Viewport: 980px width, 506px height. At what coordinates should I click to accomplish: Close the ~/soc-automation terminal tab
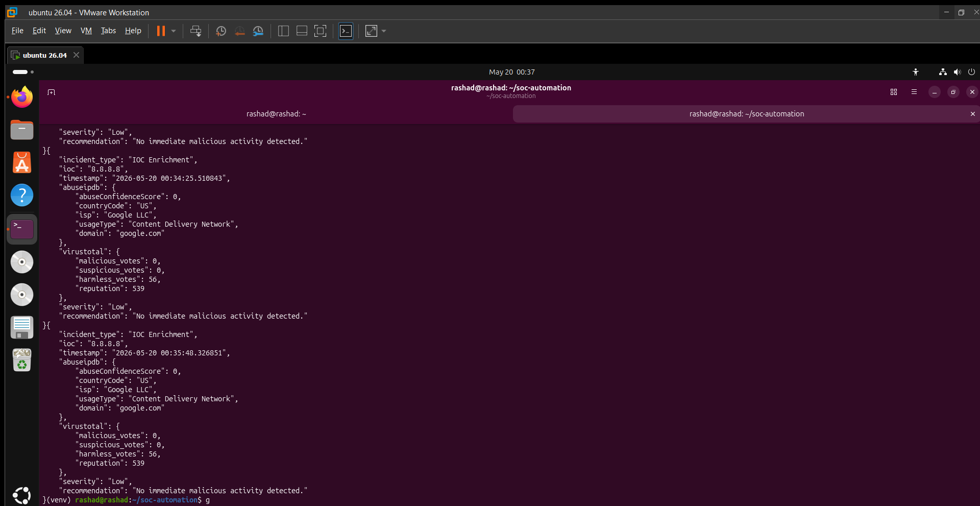click(973, 114)
